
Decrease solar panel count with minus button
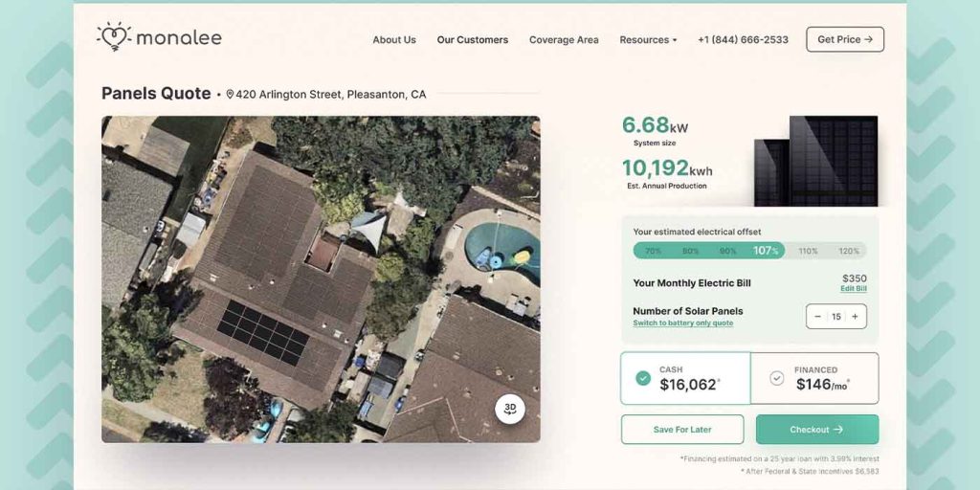click(818, 317)
